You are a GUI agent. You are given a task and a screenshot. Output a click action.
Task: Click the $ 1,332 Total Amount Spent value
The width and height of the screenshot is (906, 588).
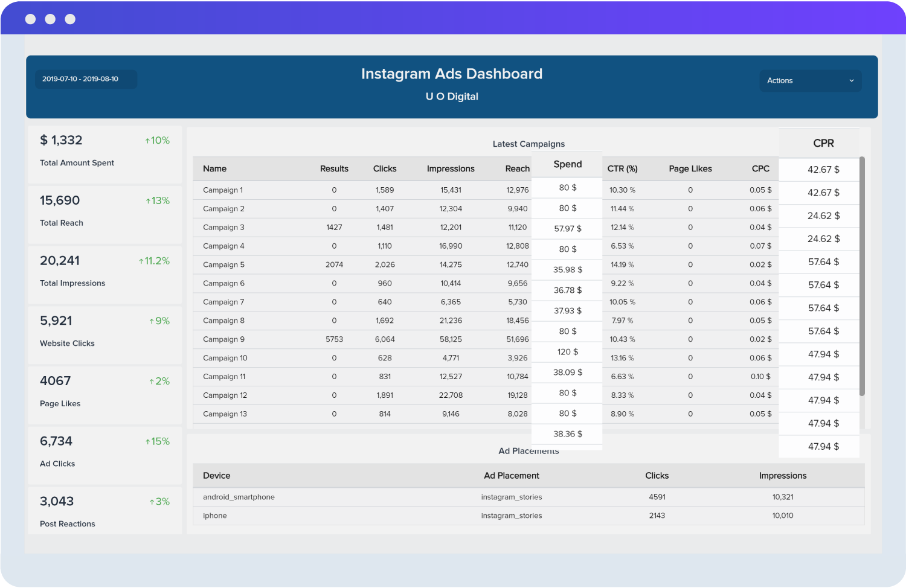61,140
